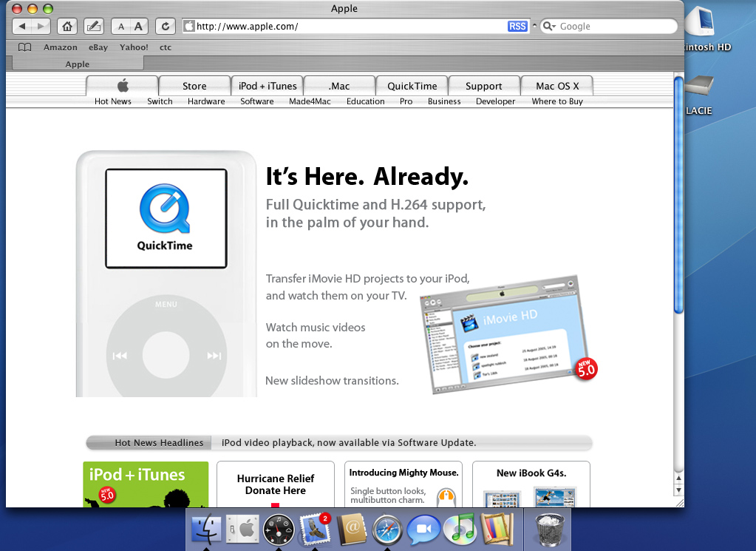Click the Business link
756x551 pixels.
coord(444,101)
